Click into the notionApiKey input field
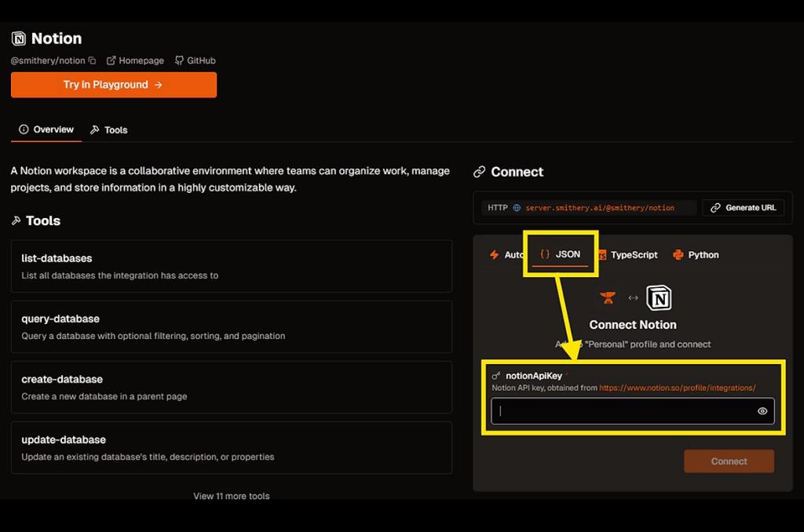Viewport: 804px width, 532px height. point(624,411)
